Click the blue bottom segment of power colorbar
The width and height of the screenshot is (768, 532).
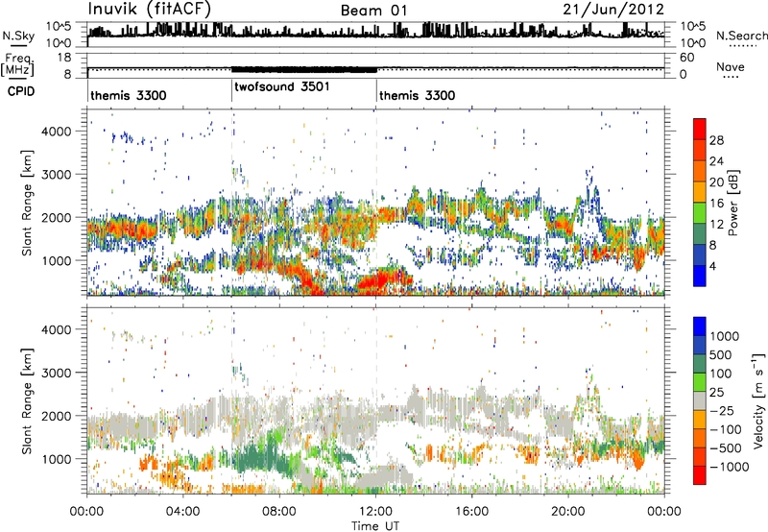[700, 276]
